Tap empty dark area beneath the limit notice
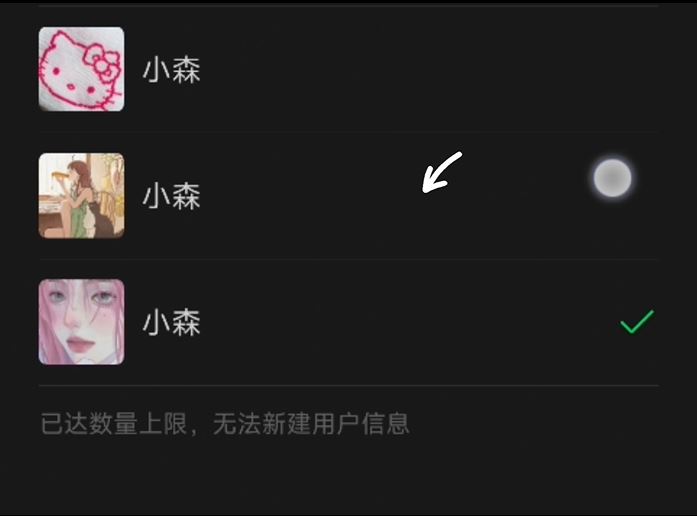Screen dimensions: 697x516 tap(348, 478)
